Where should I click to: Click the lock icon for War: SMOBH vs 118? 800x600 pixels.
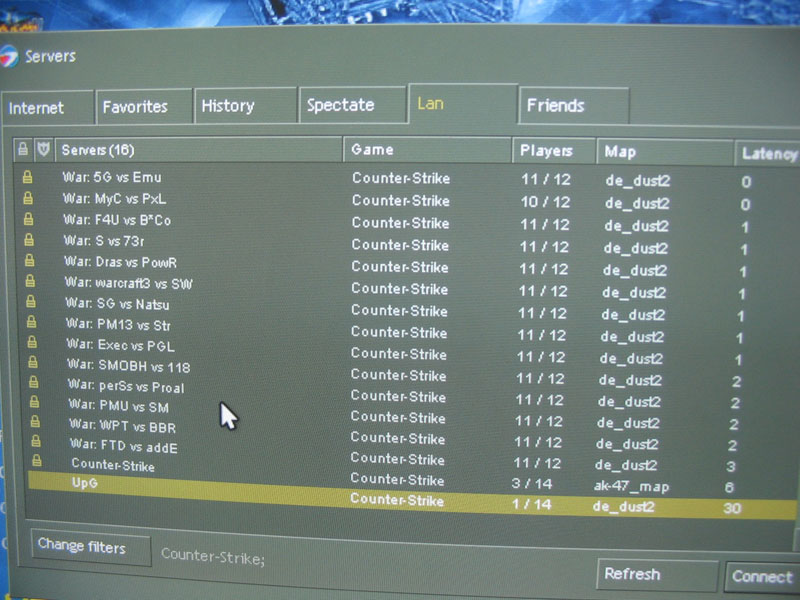tap(33, 362)
